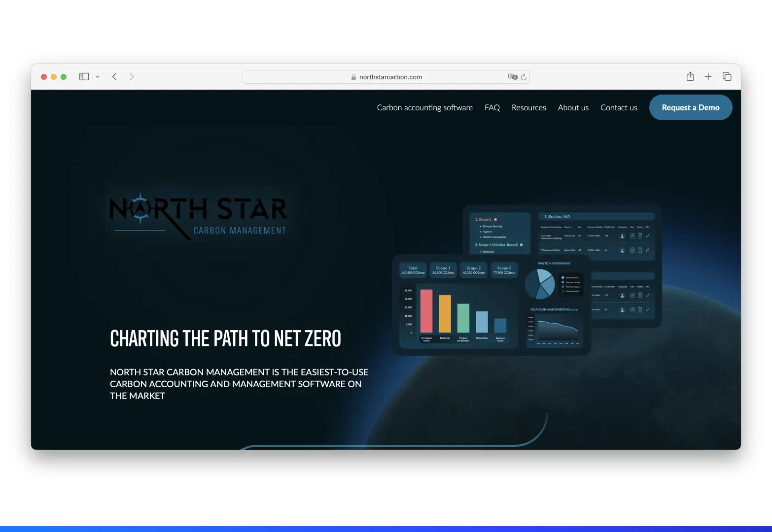This screenshot has width=772, height=532.
Task: Toggle the Safari sidebar button
Action: [x=84, y=77]
